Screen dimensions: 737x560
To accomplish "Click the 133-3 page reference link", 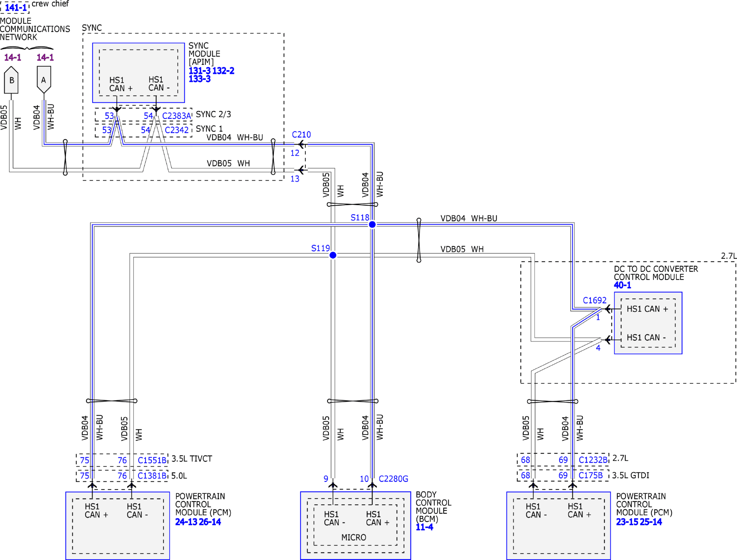I will [199, 79].
